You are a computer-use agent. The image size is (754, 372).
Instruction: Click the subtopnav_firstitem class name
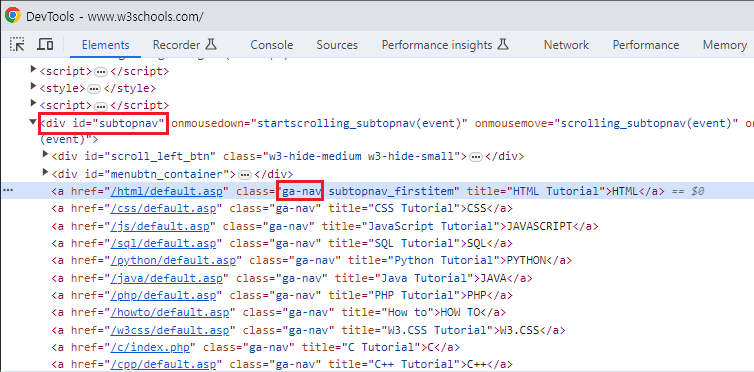[x=391, y=191]
